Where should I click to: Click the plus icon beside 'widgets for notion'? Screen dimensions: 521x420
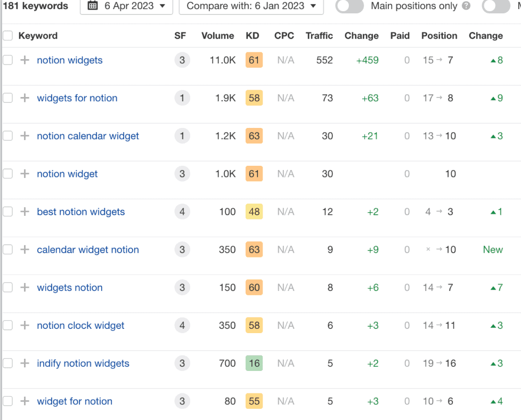click(x=25, y=98)
